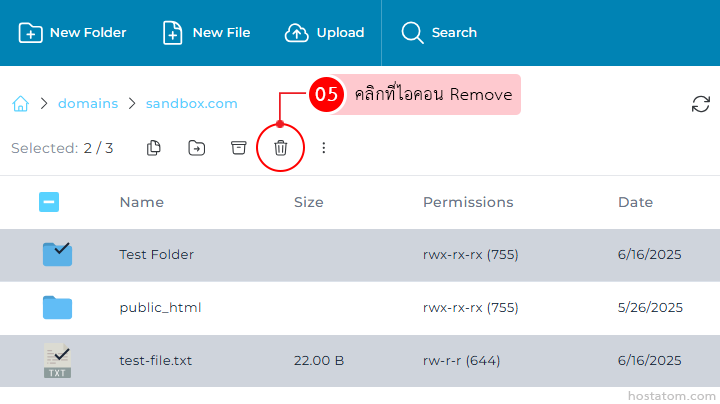Open sandbox.com breadcrumb link
The width and height of the screenshot is (720, 404).
coord(192,103)
